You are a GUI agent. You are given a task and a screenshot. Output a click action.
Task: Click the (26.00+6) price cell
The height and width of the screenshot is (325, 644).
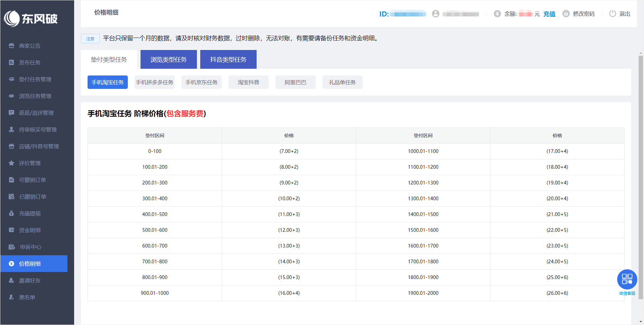(557, 293)
